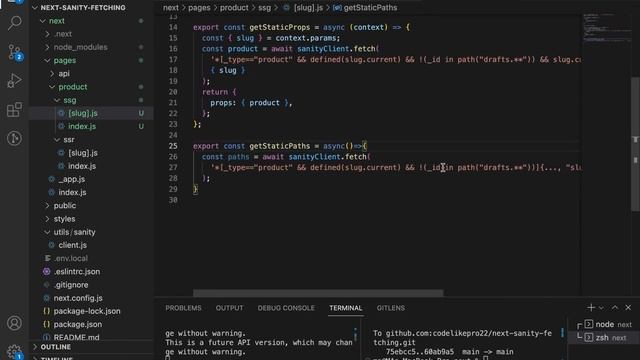Add a new terminal with plus icon
The height and width of the screenshot is (360, 640).
pos(591,308)
